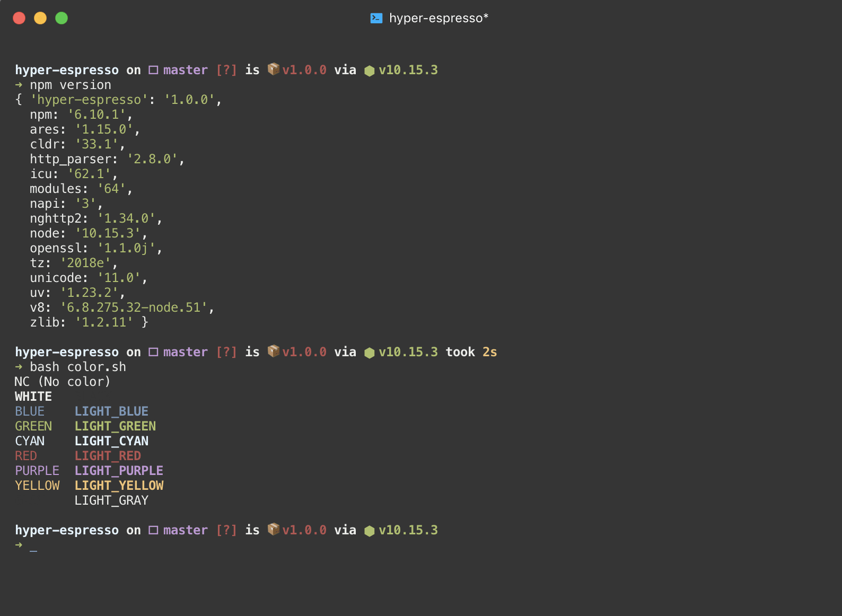
Task: Click the GREEN color label
Action: click(33, 426)
